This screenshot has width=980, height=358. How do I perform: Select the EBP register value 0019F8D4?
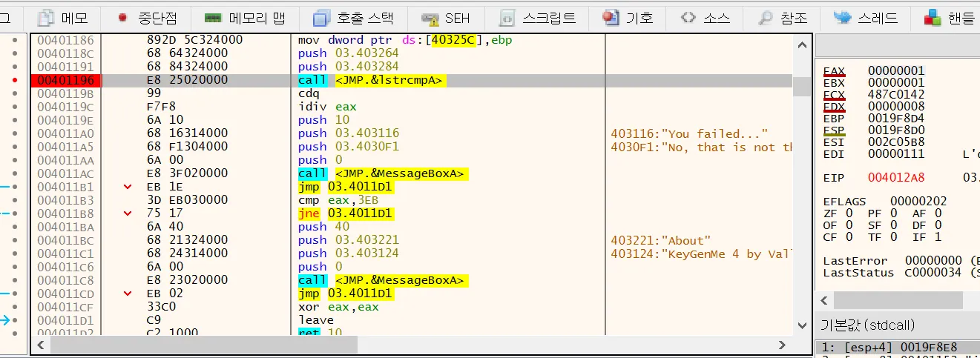click(897, 118)
